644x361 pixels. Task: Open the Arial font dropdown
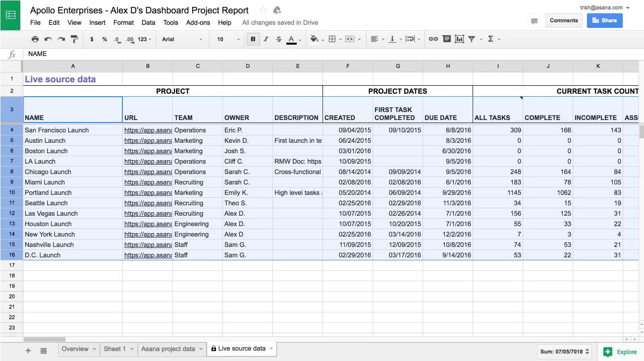[182, 39]
